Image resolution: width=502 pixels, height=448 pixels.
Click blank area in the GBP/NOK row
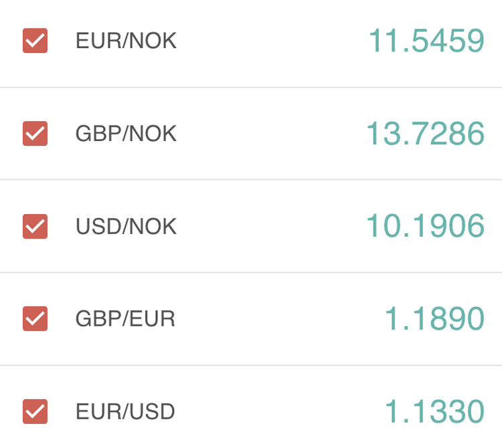tap(268, 134)
